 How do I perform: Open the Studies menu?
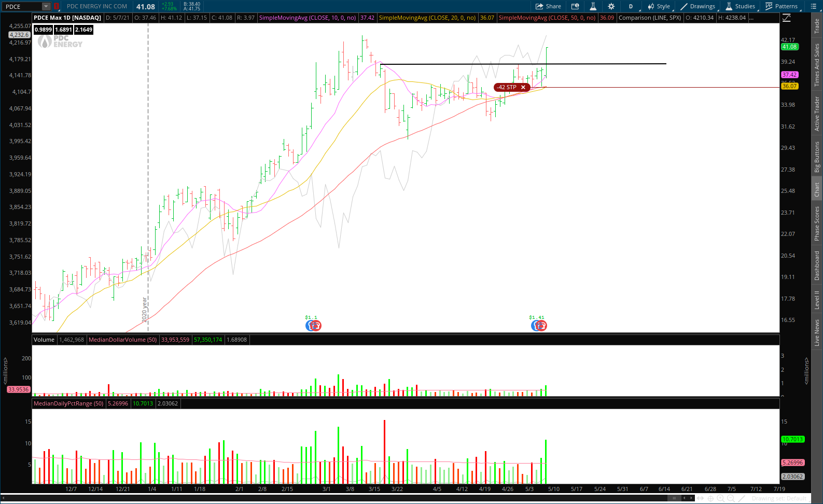point(741,6)
